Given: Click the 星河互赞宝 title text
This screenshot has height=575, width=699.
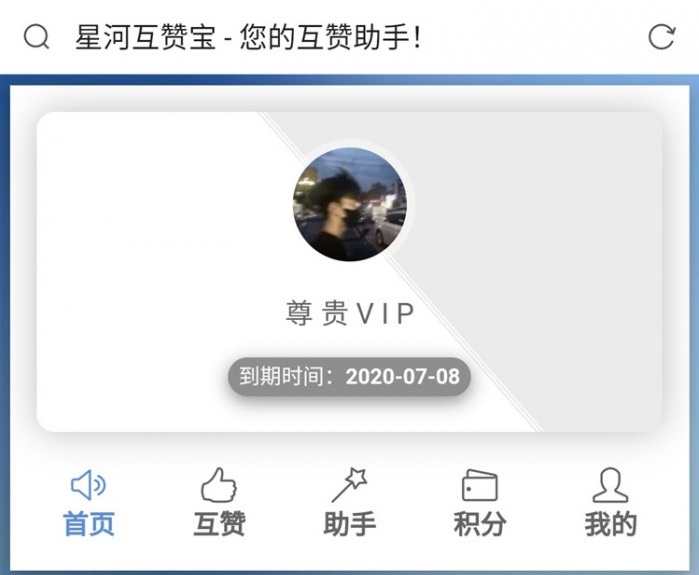Looking at the screenshot, I should [145, 37].
